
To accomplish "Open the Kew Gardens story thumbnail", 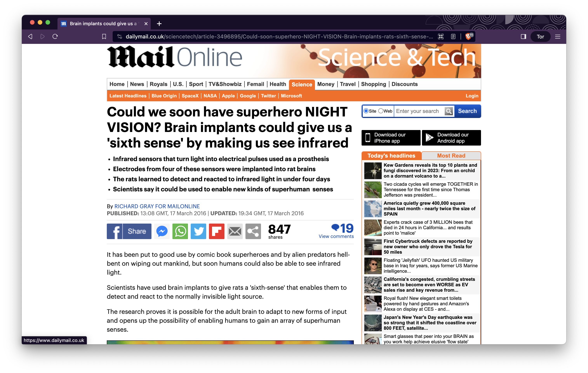I will (373, 171).
